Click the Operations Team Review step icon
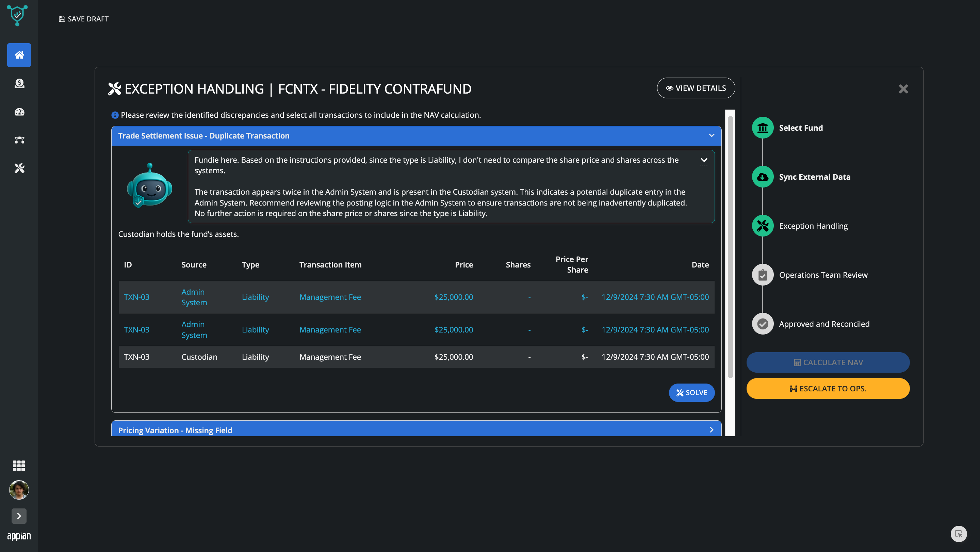 point(762,275)
